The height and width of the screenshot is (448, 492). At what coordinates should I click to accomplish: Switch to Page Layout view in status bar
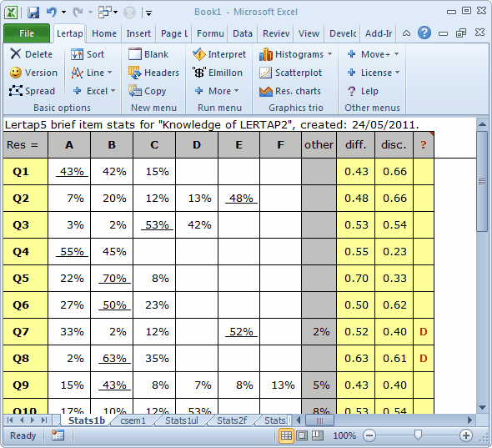302,435
